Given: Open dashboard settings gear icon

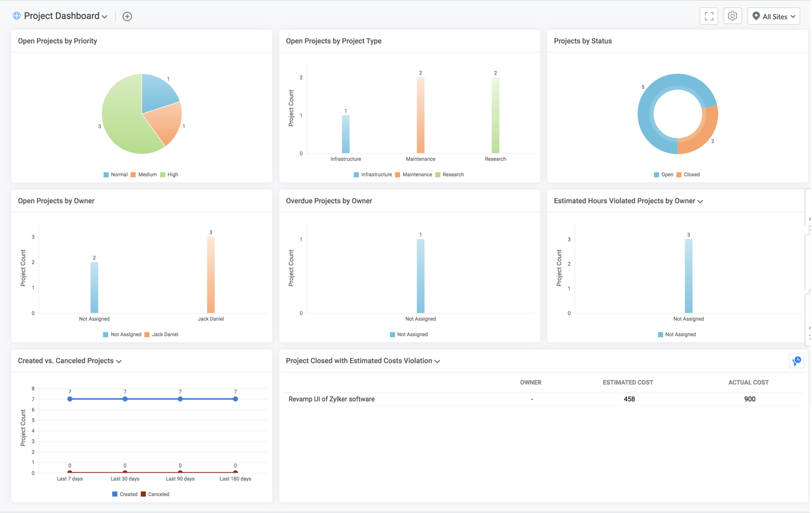Looking at the screenshot, I should 732,16.
